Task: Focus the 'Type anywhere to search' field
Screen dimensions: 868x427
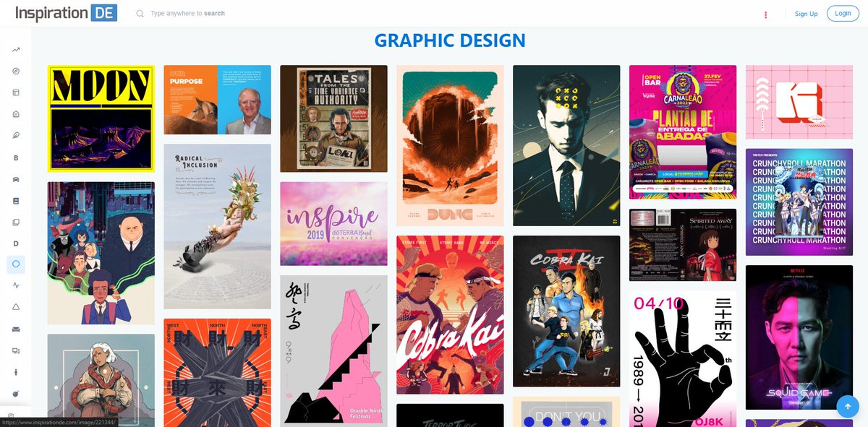Action: point(188,13)
